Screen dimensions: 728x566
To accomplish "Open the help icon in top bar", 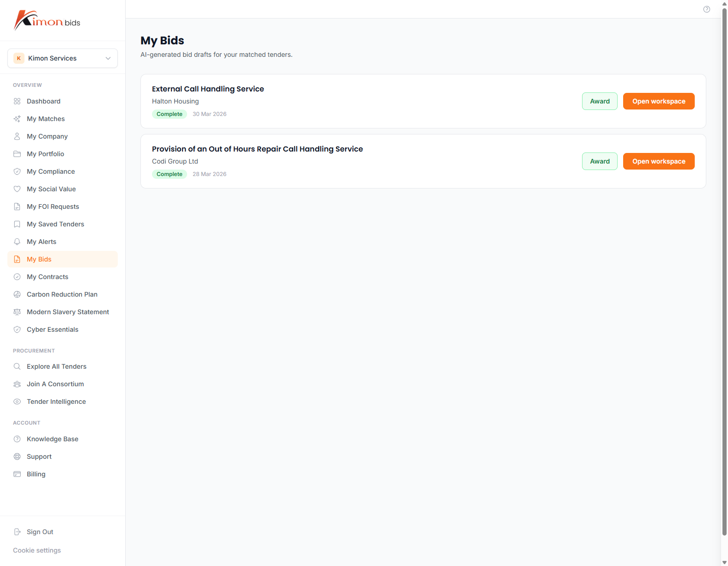I will point(707,9).
